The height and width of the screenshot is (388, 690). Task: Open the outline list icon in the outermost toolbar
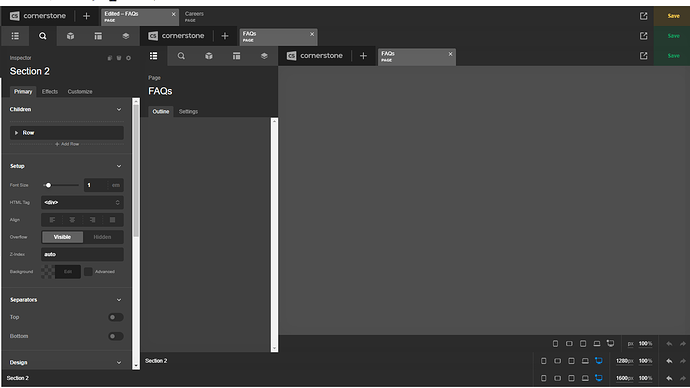tap(15, 36)
